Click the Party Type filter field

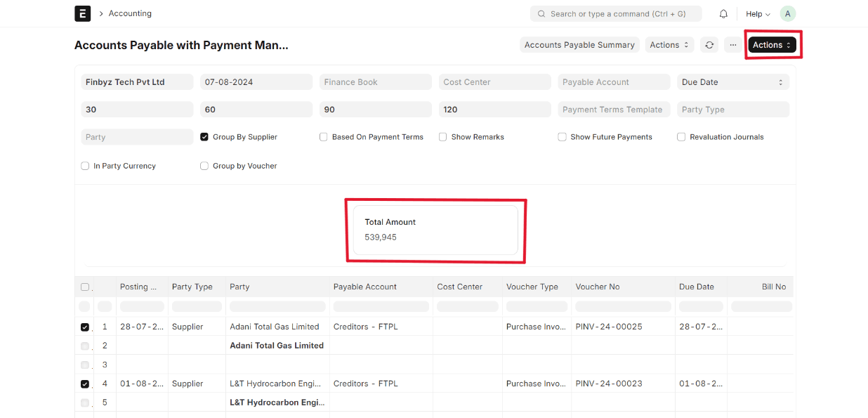(x=733, y=110)
